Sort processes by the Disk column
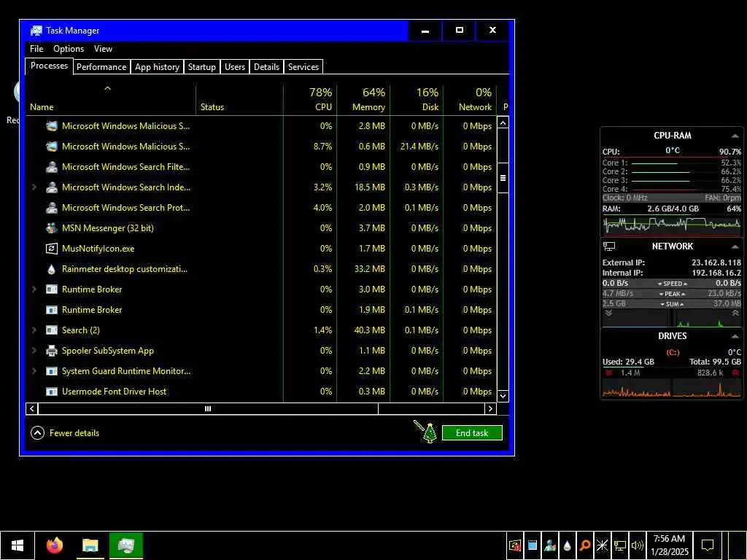The image size is (747, 560). [417, 100]
